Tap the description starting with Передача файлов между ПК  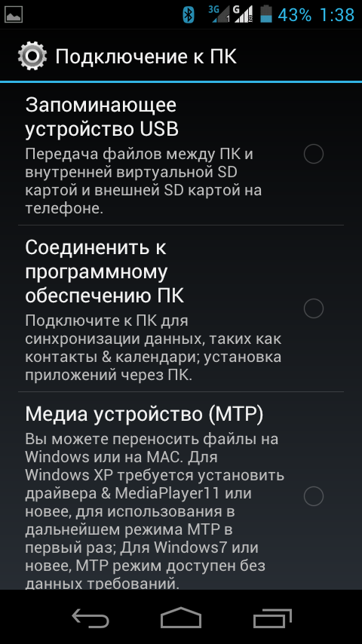coord(143,182)
